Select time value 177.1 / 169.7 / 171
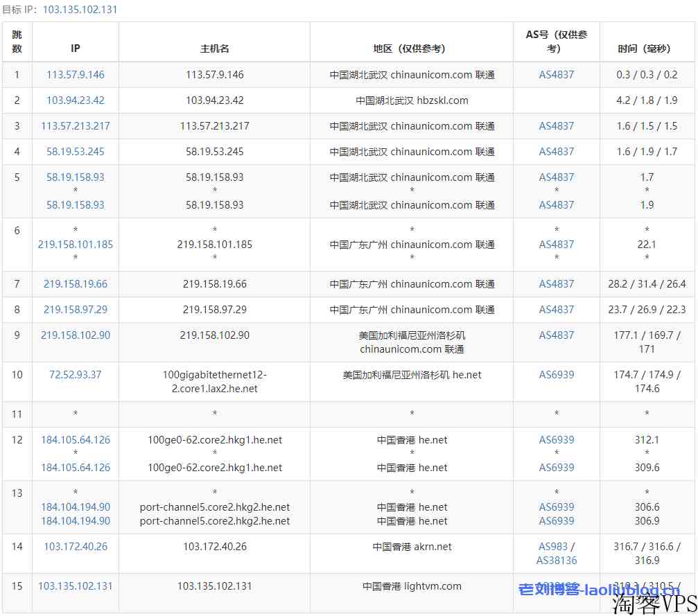The height and width of the screenshot is (616, 698). tap(647, 342)
